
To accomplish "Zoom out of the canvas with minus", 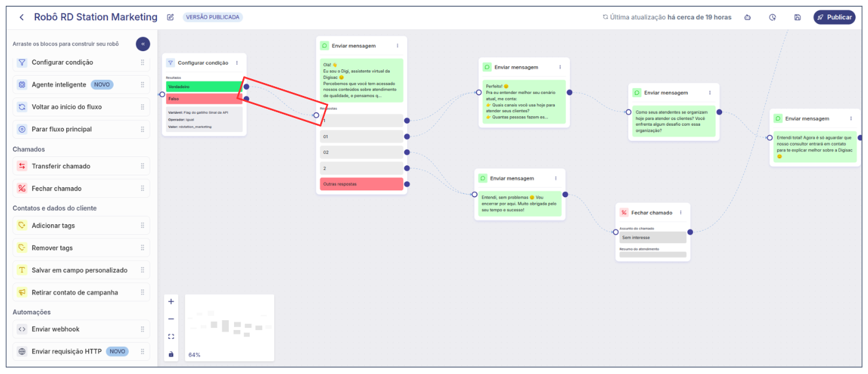I will (x=171, y=319).
